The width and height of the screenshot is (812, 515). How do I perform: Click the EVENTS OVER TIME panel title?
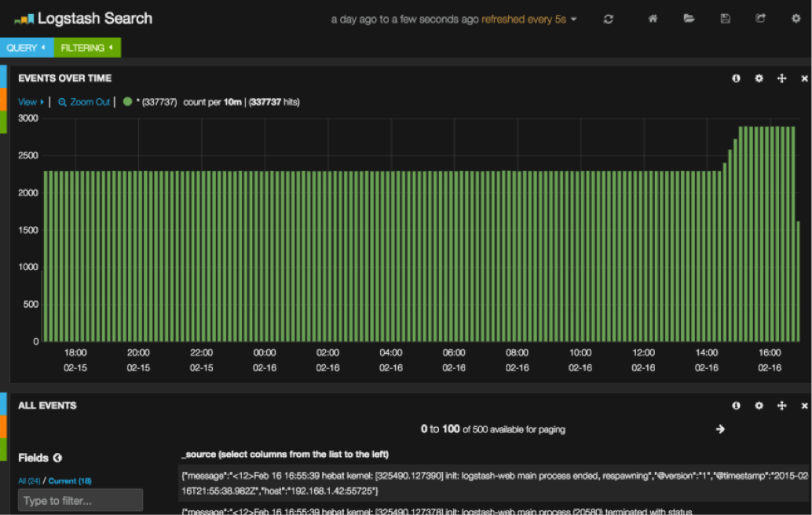[64, 79]
